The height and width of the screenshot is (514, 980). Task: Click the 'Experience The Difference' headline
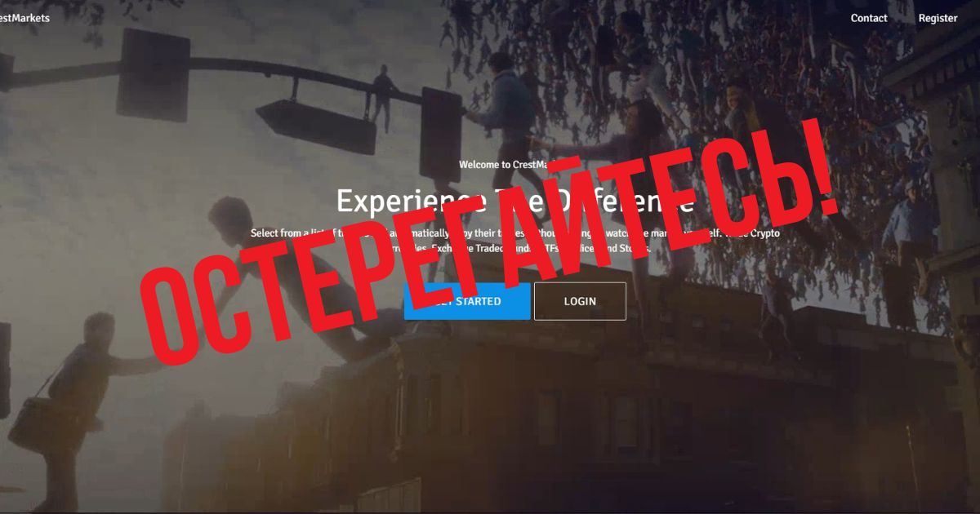click(515, 201)
